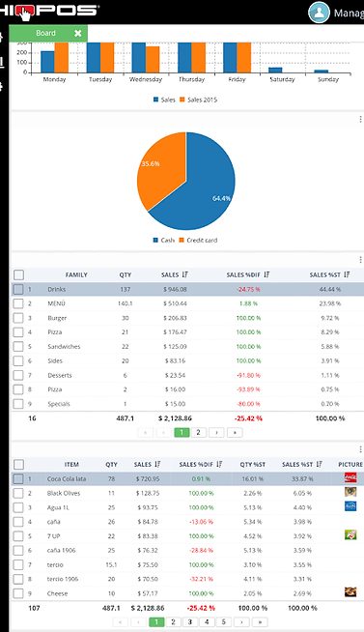This screenshot has width=364, height=632.
Task: Check the Sandwiches family row
Action: click(x=18, y=346)
